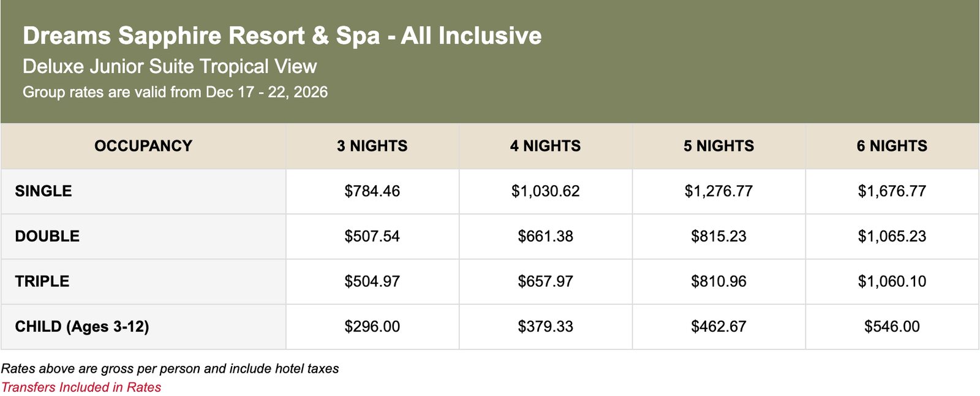Click the Dreams Sapphire Resort & Spa title

pyautogui.click(x=282, y=36)
